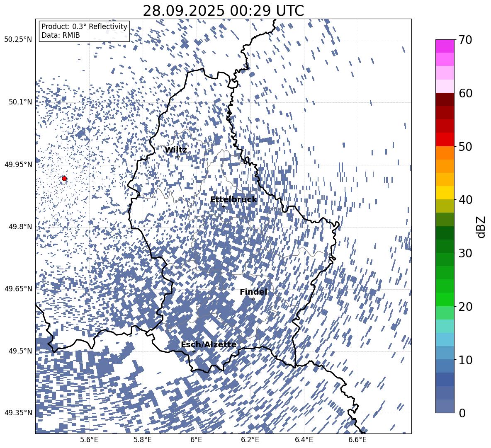Click the 49.5°N latitude label
Viewport: 491px width, 448px height.
[x=20, y=351]
